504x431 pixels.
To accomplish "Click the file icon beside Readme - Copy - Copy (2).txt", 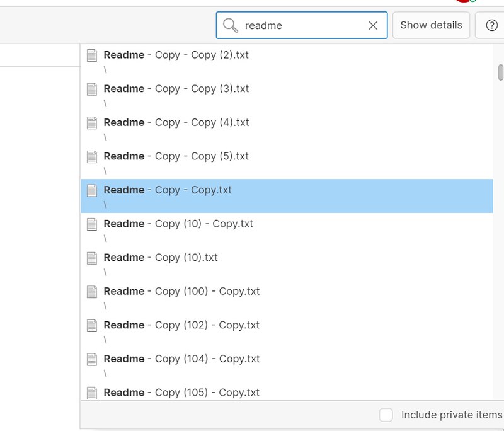I will (91, 55).
